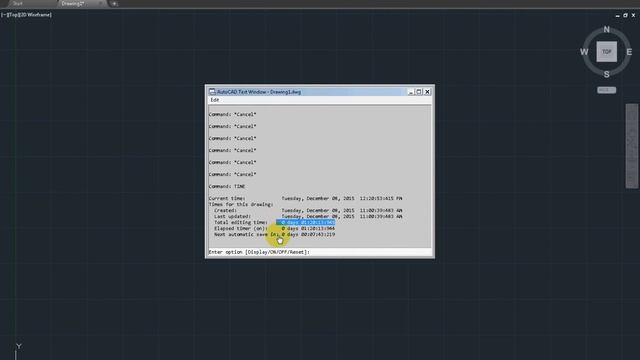
Task: Close the drawing viewport window
Action: pyautogui.click(x=633, y=16)
